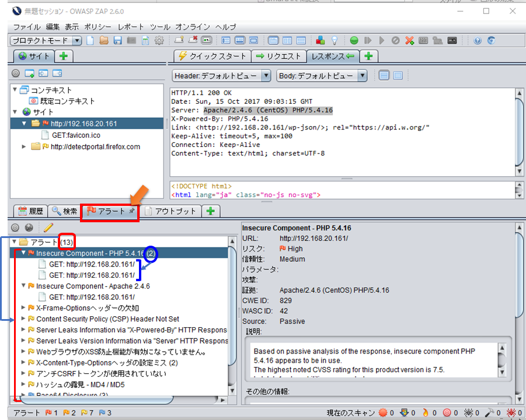Switch to the アウトプット tab
This screenshot has width=526, height=420.
click(170, 211)
